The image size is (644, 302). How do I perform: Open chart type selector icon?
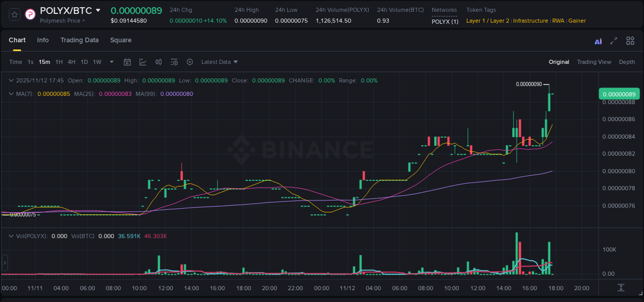tap(143, 62)
